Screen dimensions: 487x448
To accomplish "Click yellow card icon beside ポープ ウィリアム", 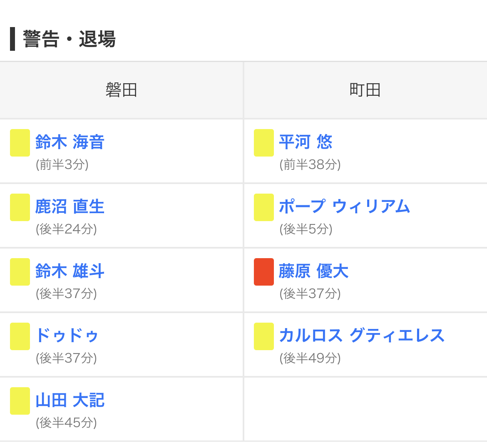I will (264, 207).
